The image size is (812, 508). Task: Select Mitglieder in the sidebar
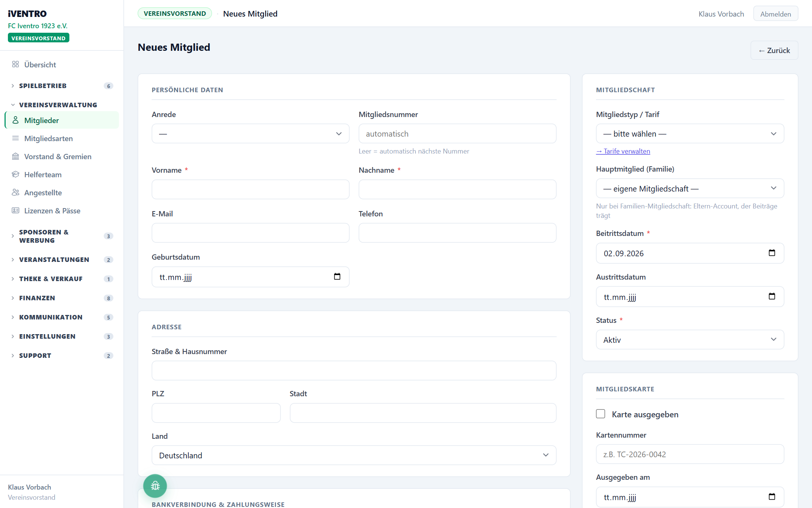[62, 120]
